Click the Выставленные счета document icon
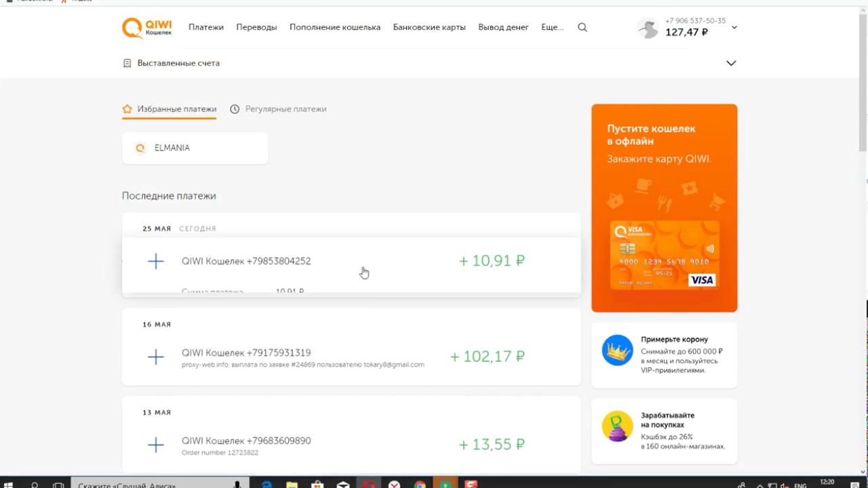 pos(127,63)
